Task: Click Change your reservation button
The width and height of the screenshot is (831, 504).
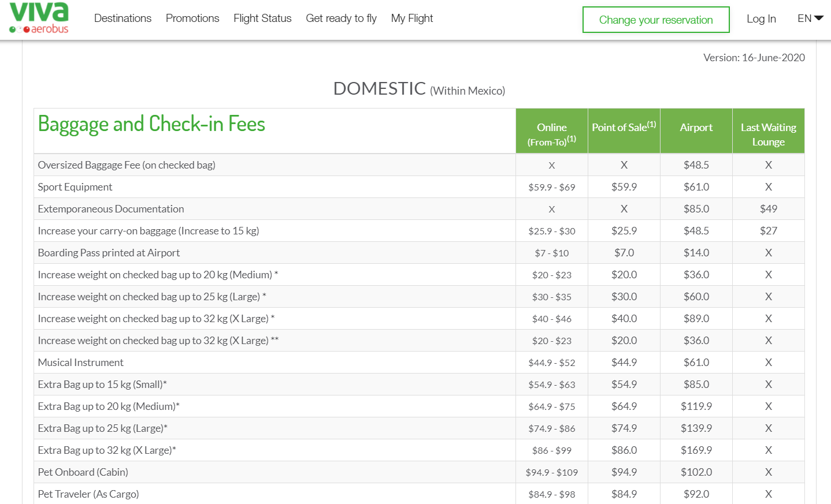Action: (x=656, y=20)
